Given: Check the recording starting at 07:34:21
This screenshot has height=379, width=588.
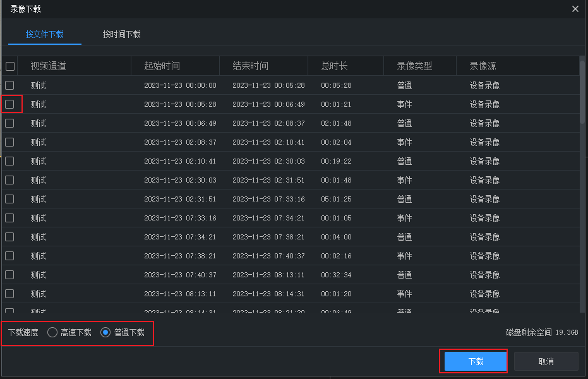Looking at the screenshot, I should point(9,237).
